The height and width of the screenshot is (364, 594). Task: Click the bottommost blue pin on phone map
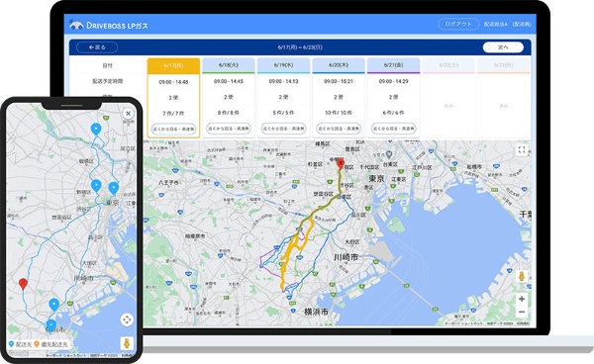pyautogui.click(x=50, y=325)
